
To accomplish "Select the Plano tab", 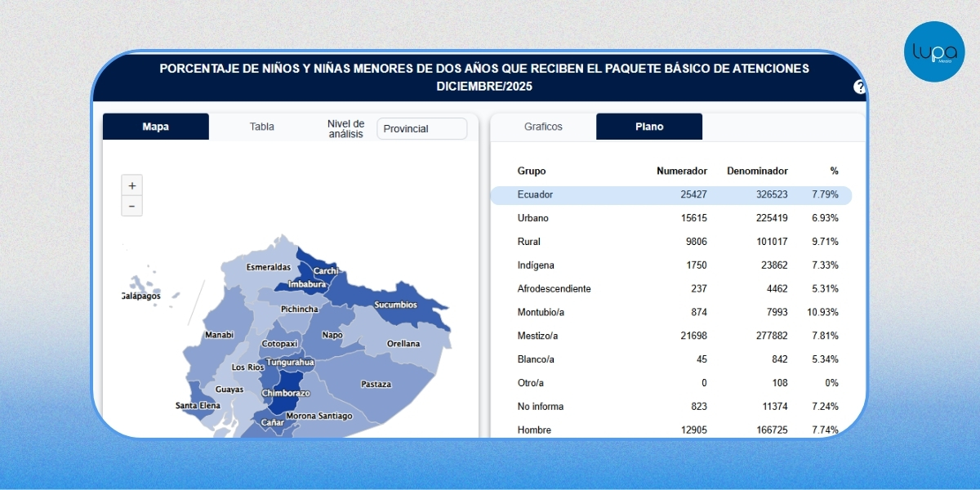I will click(x=649, y=127).
